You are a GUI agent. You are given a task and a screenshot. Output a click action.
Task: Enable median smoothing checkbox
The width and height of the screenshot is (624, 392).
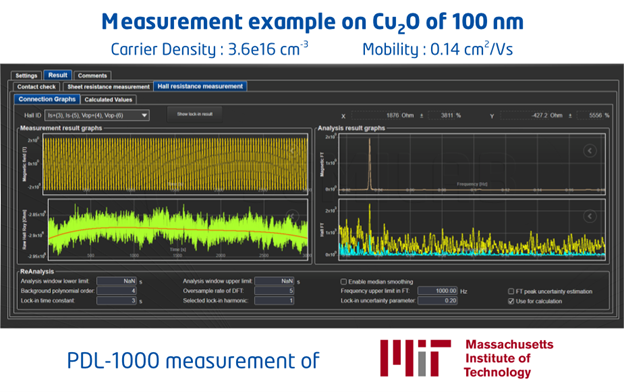pyautogui.click(x=343, y=282)
